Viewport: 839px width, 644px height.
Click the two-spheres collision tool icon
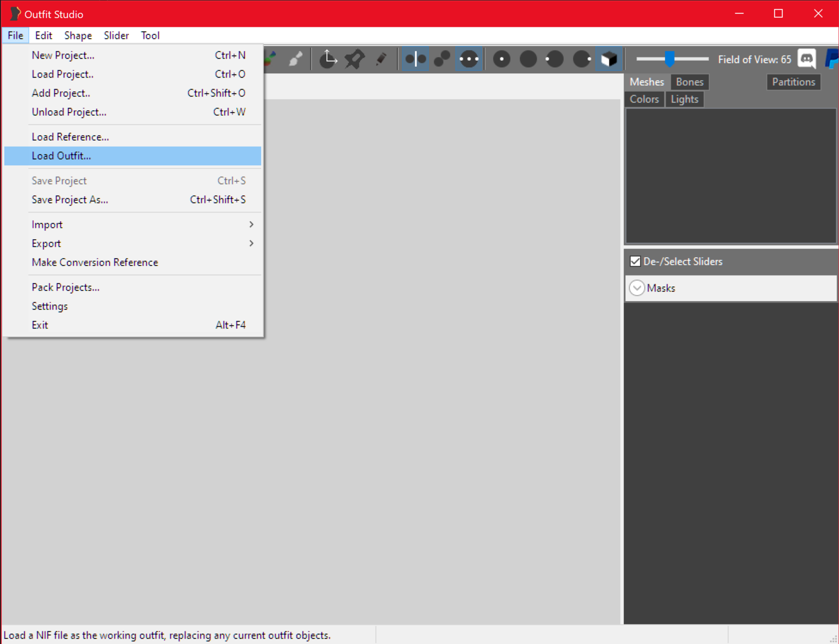[x=442, y=59]
